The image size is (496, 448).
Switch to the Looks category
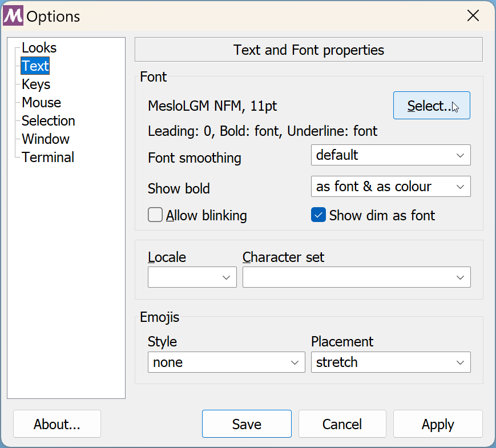coord(38,47)
